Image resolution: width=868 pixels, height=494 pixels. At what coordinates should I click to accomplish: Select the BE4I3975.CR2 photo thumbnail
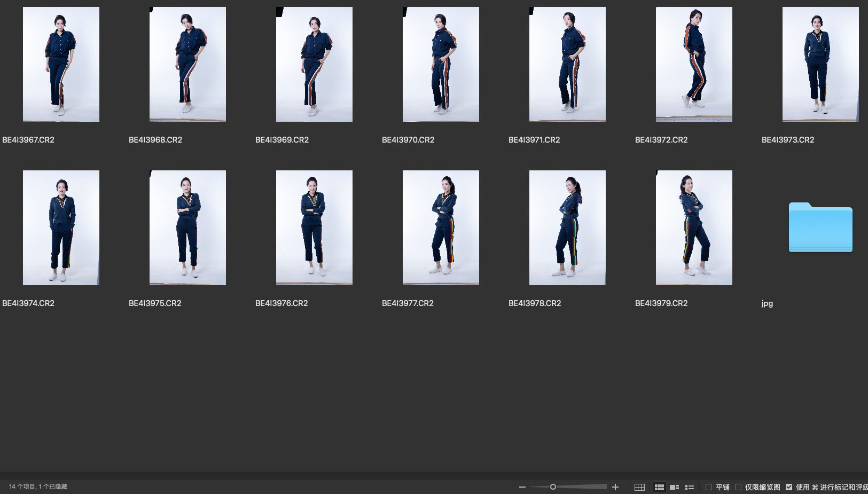187,228
